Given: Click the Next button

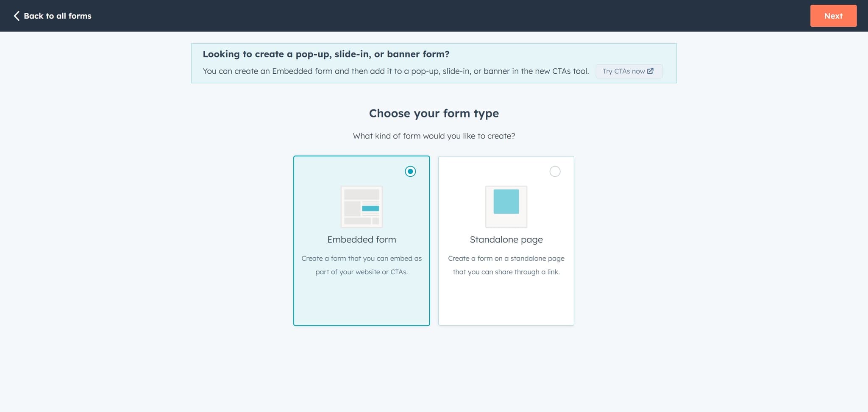Looking at the screenshot, I should (833, 16).
